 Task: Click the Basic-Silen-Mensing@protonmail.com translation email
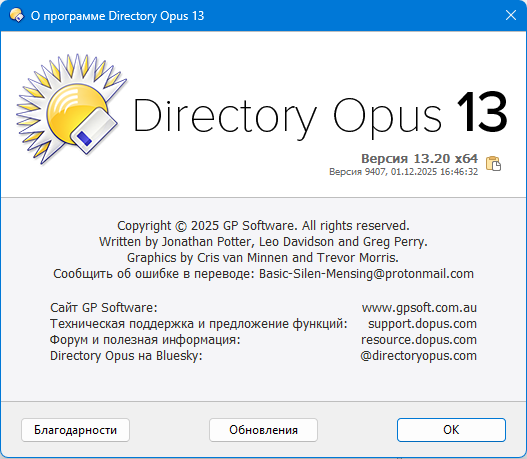(x=366, y=274)
